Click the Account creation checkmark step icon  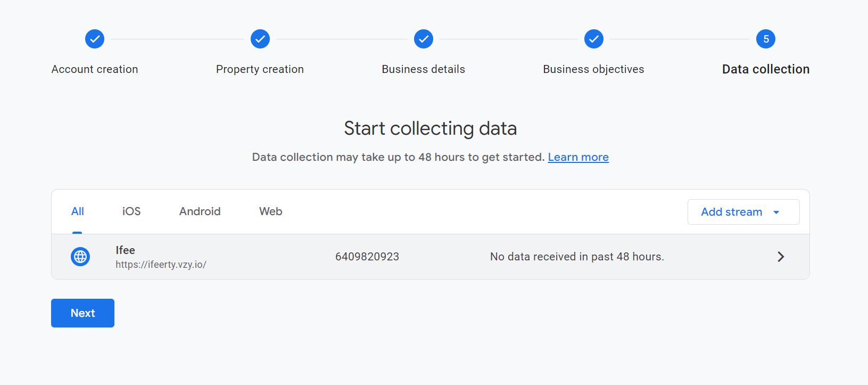95,39
